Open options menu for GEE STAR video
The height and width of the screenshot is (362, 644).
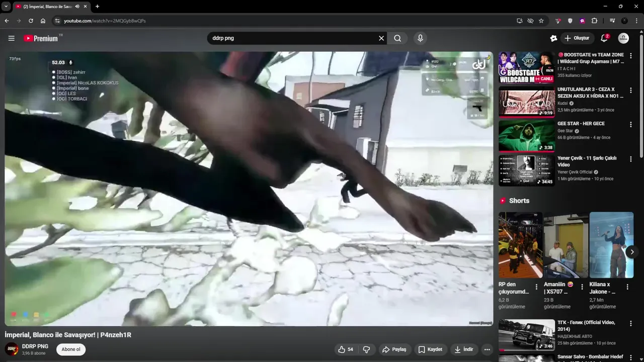(630, 124)
